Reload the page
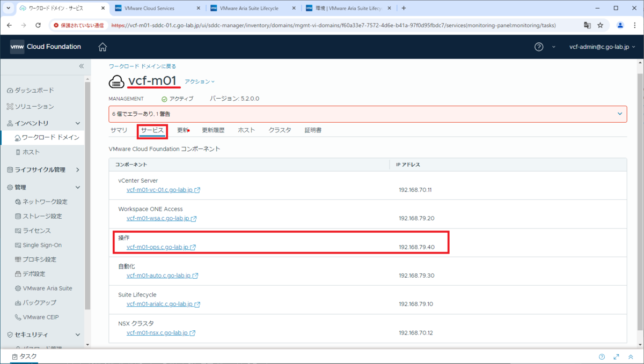The height and width of the screenshot is (364, 644). pyautogui.click(x=38, y=25)
